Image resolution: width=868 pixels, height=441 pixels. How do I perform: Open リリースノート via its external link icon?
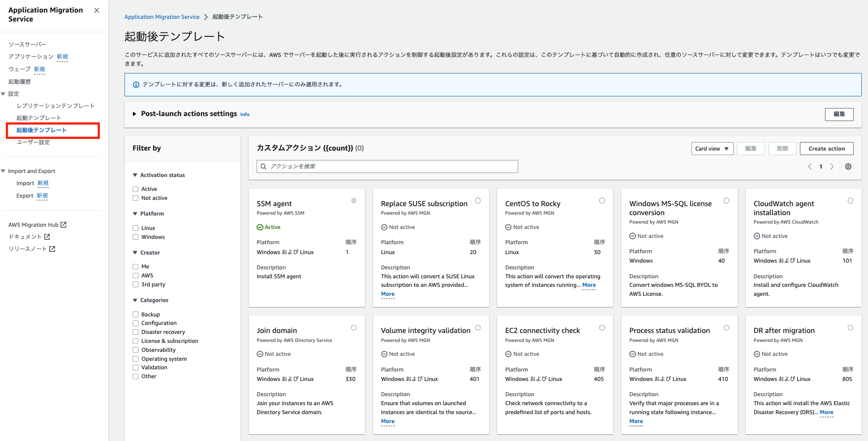[52, 249]
